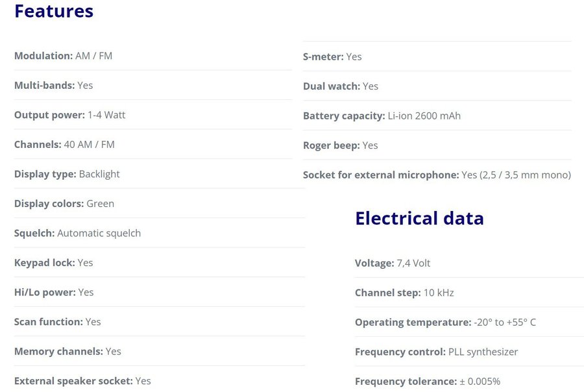Click the Scan function row
This screenshot has width=584, height=392.
click(x=57, y=321)
